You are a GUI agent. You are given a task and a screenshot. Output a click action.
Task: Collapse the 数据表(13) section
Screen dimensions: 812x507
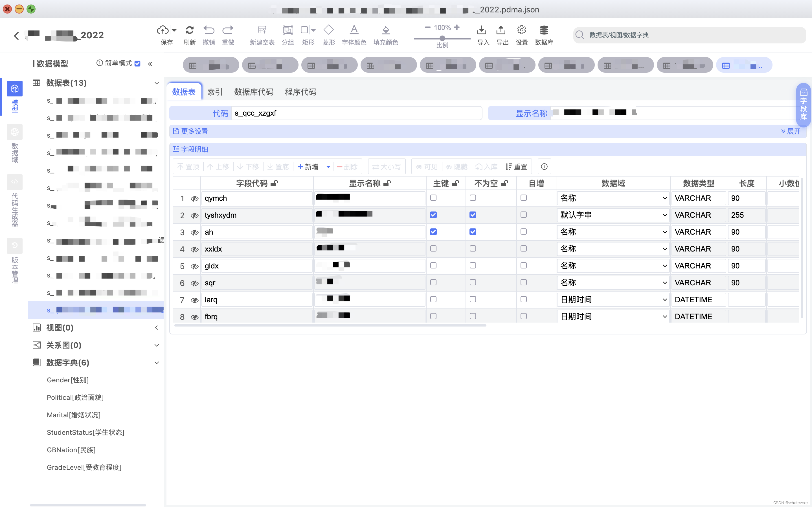tap(157, 83)
